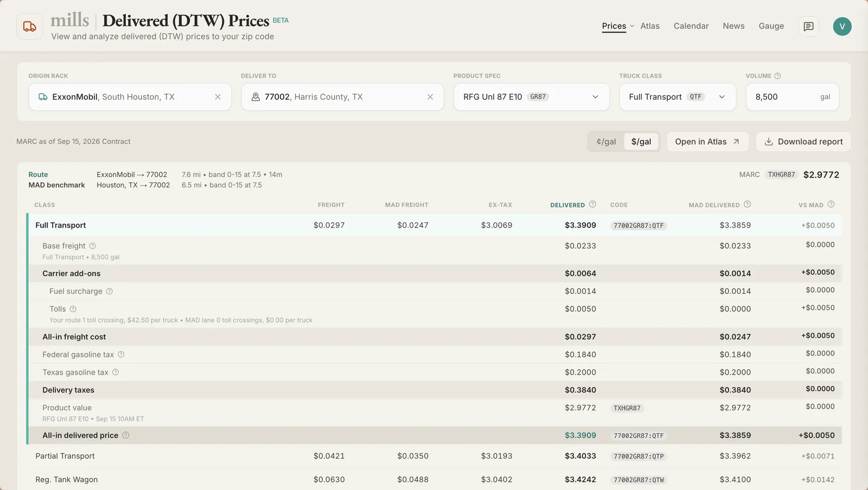
Task: Go to the Calendar tab
Action: pyautogui.click(x=691, y=26)
